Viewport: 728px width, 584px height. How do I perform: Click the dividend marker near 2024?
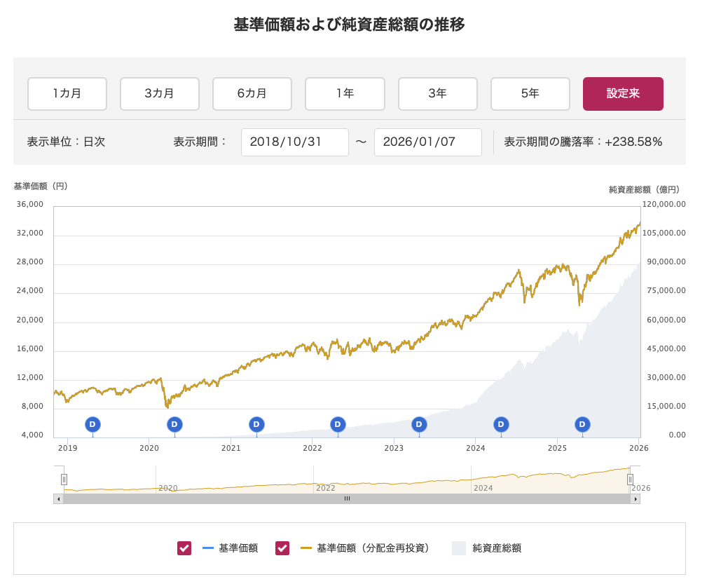point(500,424)
